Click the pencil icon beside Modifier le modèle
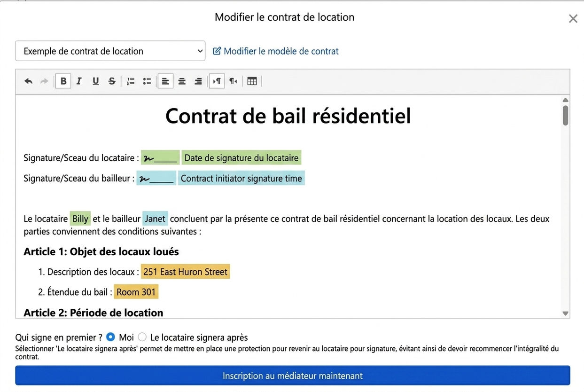The image size is (584, 392). 217,51
